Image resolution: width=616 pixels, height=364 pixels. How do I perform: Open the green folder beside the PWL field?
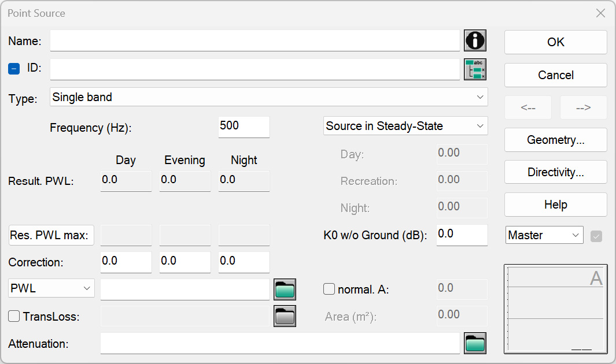(x=285, y=289)
